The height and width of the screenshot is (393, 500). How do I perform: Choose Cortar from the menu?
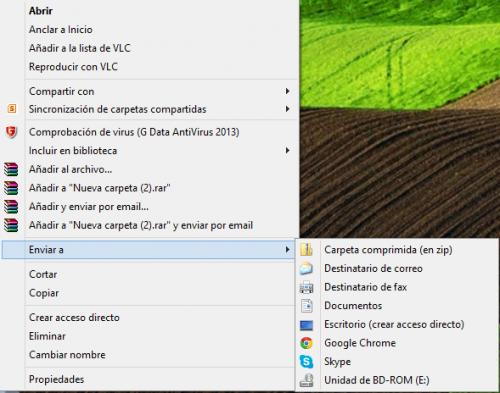click(43, 274)
